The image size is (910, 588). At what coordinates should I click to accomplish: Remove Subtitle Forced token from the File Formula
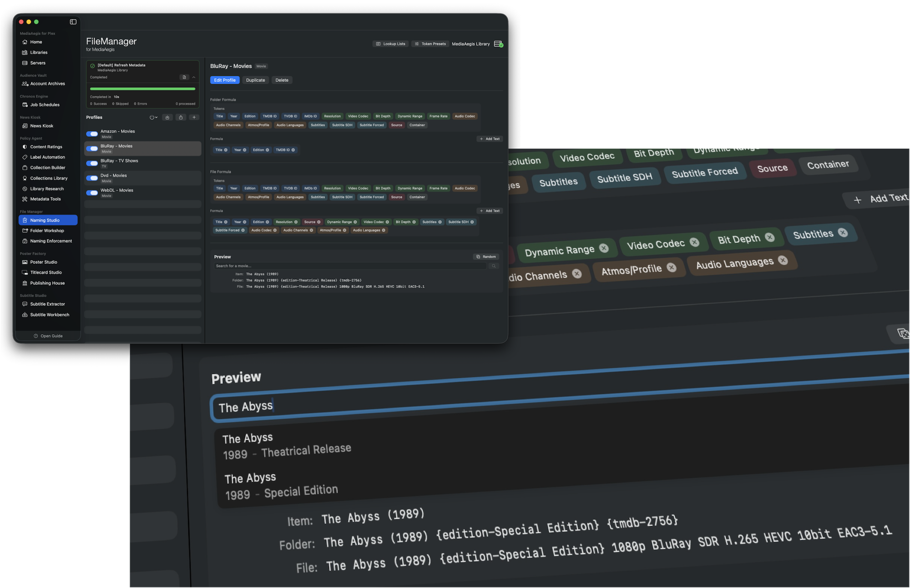coord(243,231)
